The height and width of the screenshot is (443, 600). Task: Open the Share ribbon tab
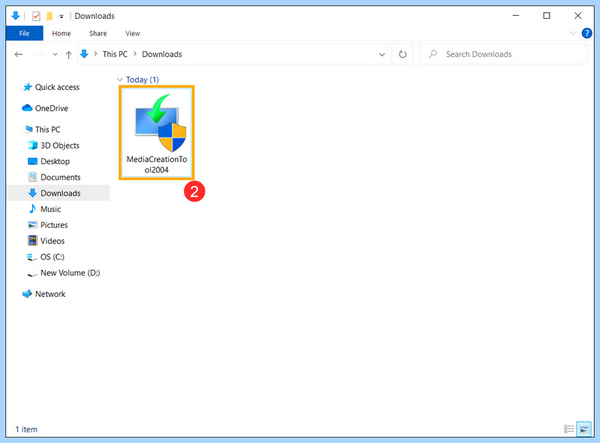pos(98,33)
